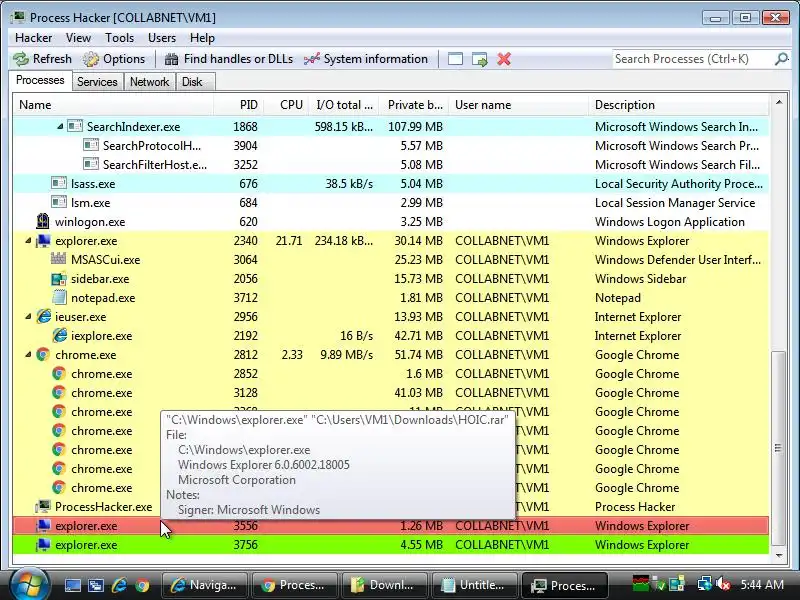Click explorer.exe PID 2340 icon

click(43, 241)
